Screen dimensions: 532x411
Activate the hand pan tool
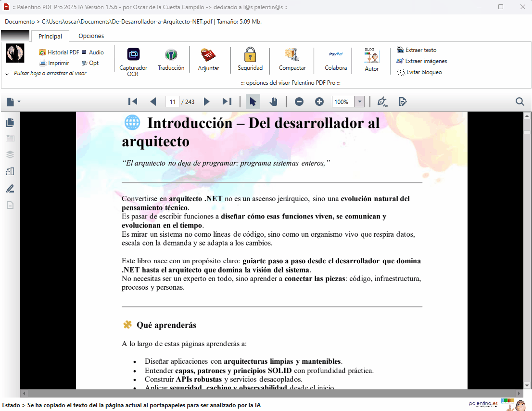(x=273, y=102)
